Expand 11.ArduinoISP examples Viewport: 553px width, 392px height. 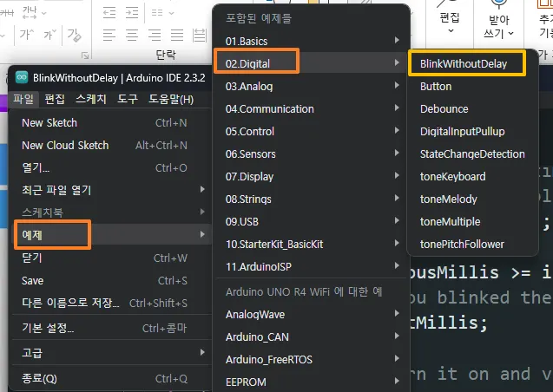[312, 266]
